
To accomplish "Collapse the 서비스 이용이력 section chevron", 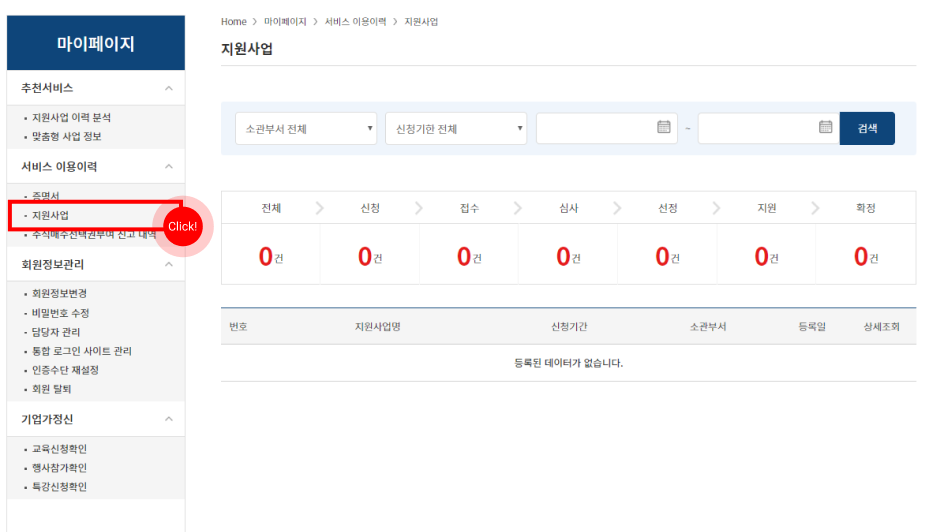I will pos(169,166).
